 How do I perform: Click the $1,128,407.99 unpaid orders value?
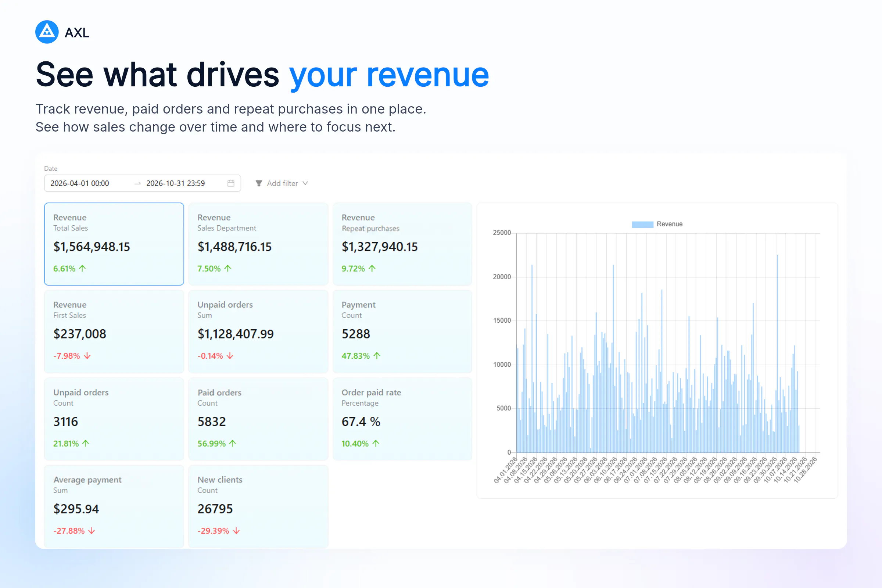(x=236, y=334)
